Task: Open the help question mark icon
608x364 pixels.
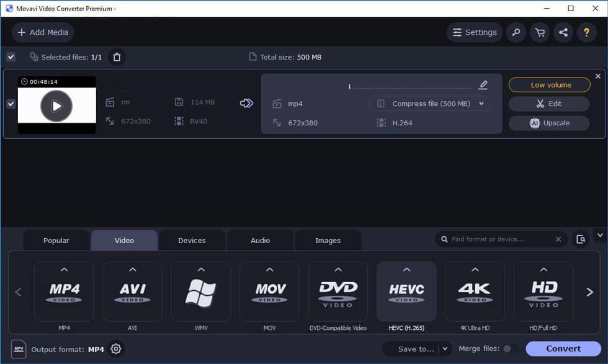Action: point(586,32)
